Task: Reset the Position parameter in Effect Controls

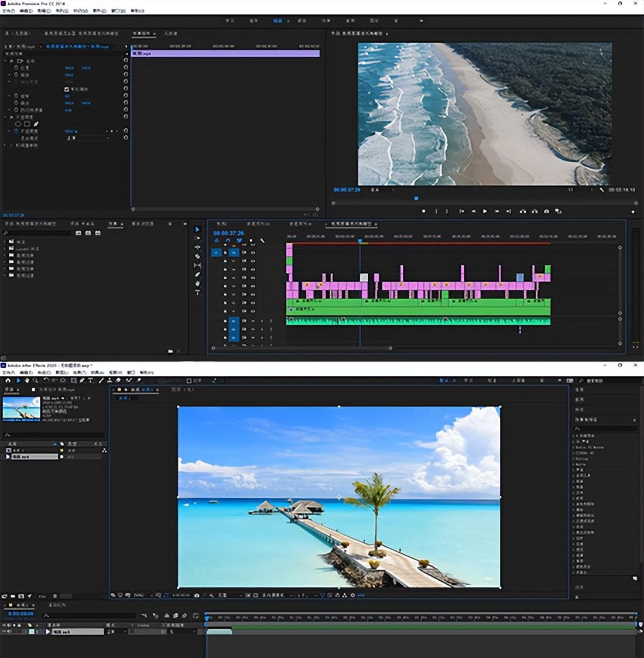Action: (x=125, y=67)
